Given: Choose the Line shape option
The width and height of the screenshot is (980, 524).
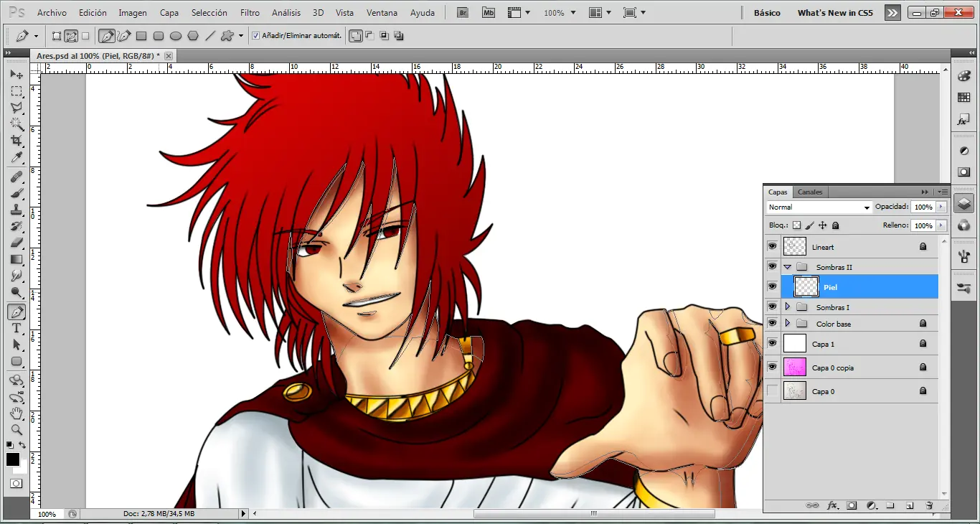Looking at the screenshot, I should tap(210, 36).
